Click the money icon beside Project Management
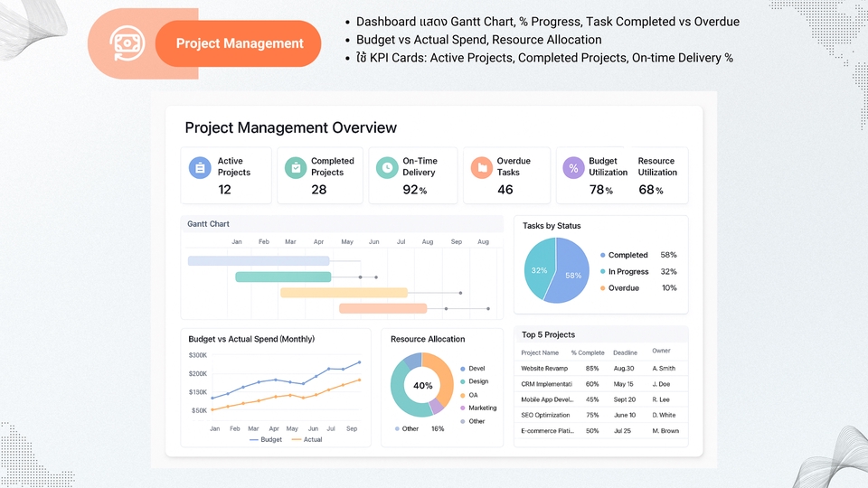 pos(124,43)
